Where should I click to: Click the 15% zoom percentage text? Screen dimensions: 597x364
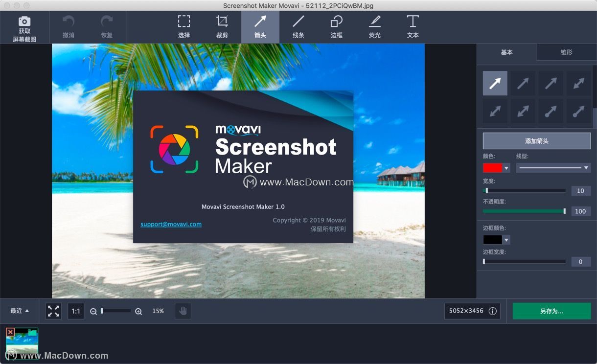[158, 311]
